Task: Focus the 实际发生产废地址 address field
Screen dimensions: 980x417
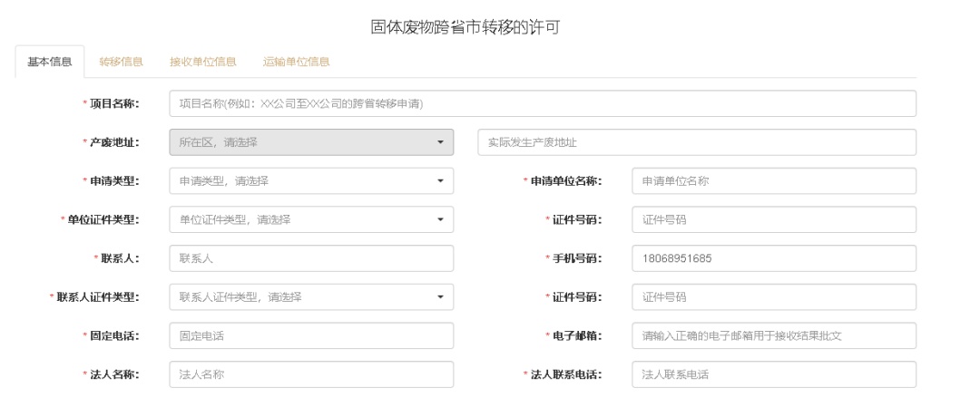Action: 697,142
